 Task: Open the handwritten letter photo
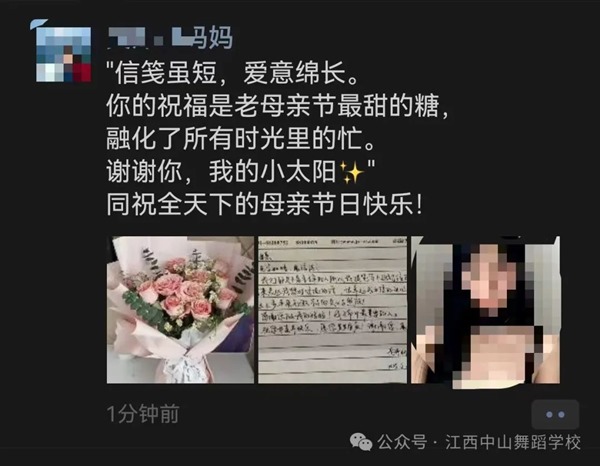click(x=333, y=310)
